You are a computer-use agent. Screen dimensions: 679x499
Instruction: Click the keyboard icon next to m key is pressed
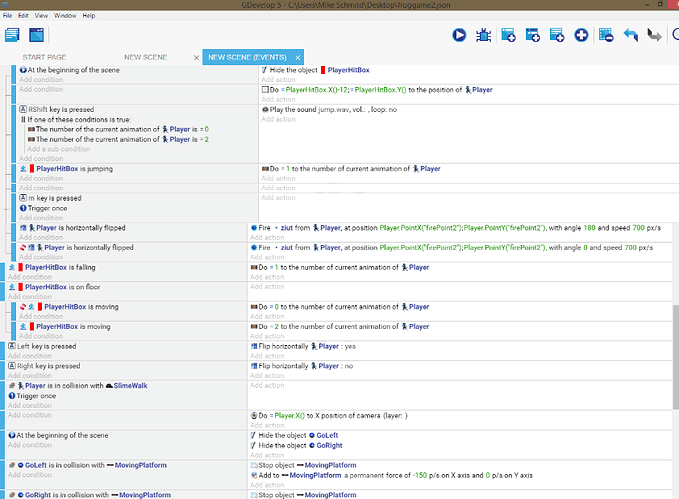click(23, 198)
